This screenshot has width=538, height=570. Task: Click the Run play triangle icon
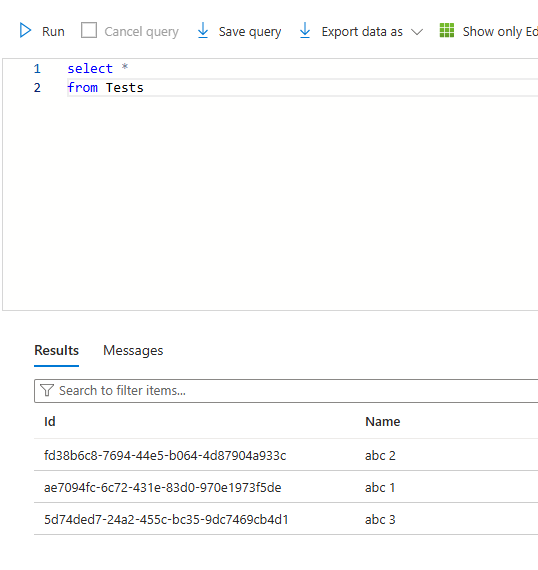pos(25,31)
